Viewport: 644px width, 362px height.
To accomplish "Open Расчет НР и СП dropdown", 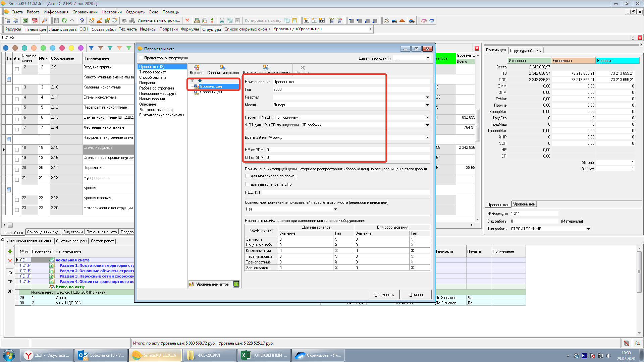I will 427,117.
